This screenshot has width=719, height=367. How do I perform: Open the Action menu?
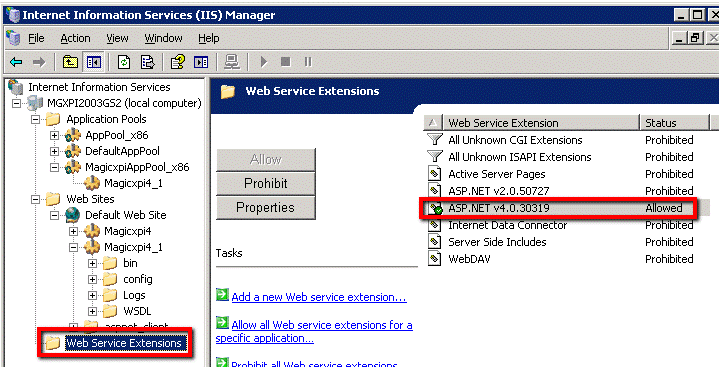75,39
